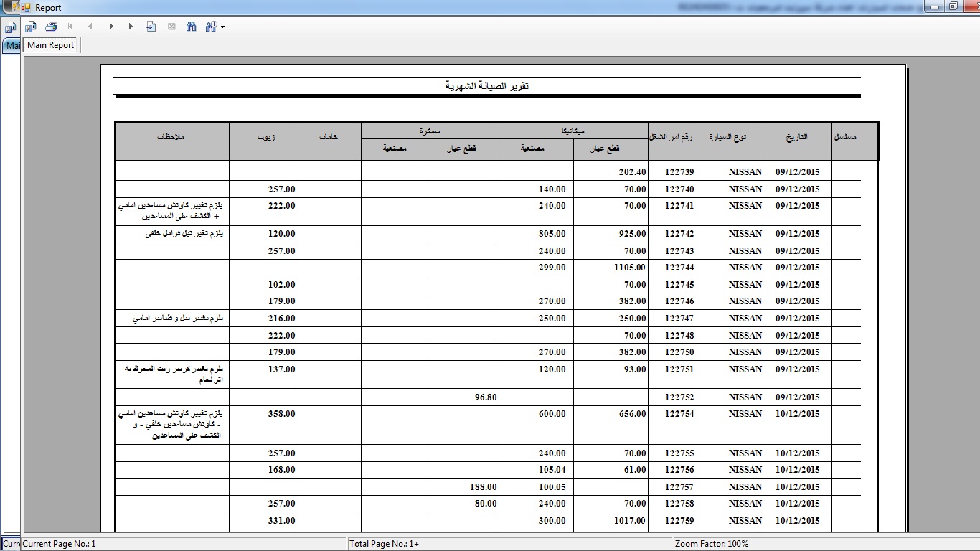Click Export Report icon beside the printer
This screenshot has width=980, height=551.
click(31, 27)
